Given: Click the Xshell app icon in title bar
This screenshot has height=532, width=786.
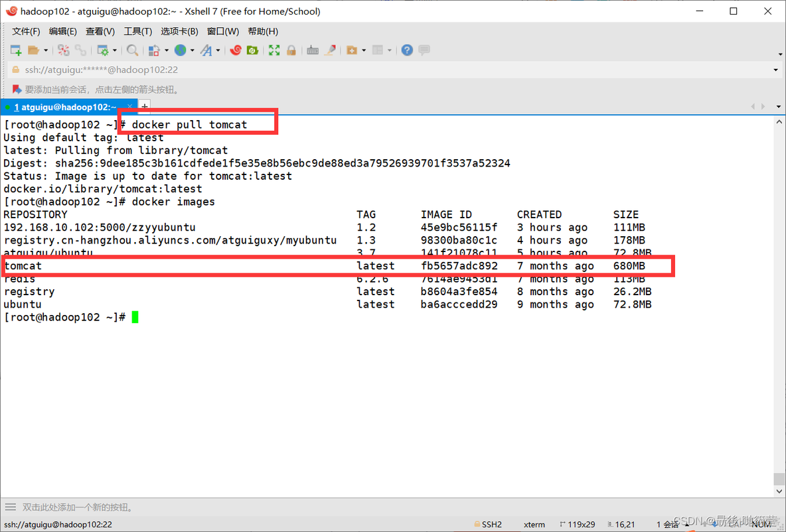Looking at the screenshot, I should point(11,11).
